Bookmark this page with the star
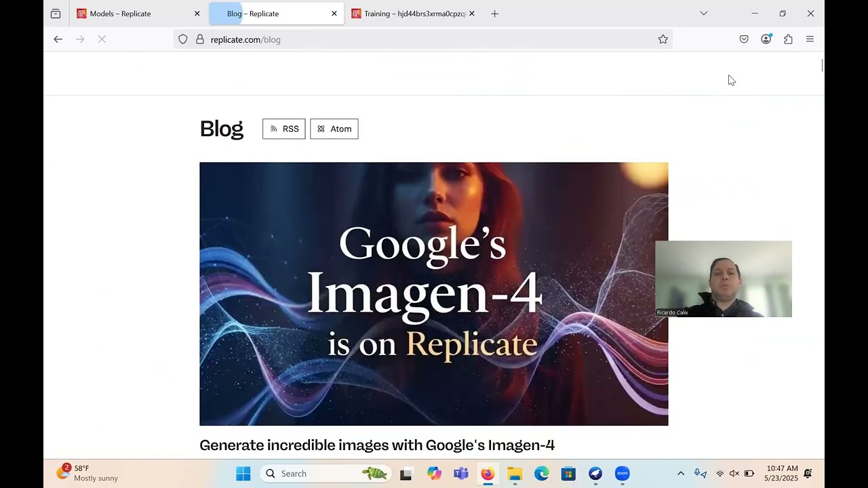Screen dimensions: 868x488 [663, 39]
